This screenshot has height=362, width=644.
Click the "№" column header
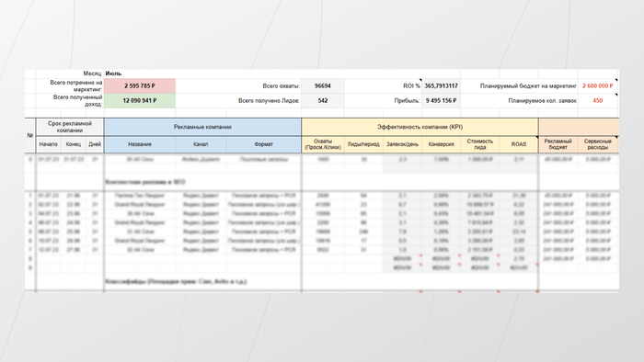(x=30, y=136)
